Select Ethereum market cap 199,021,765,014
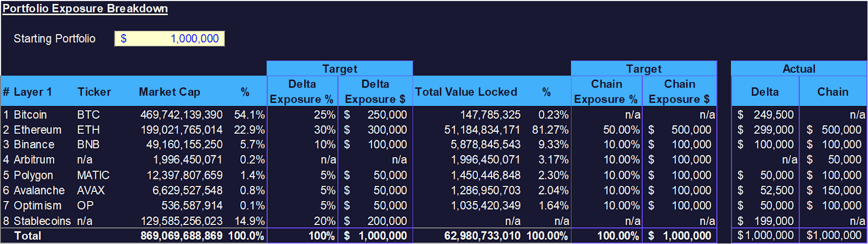This screenshot has width=868, height=244. 181,130
